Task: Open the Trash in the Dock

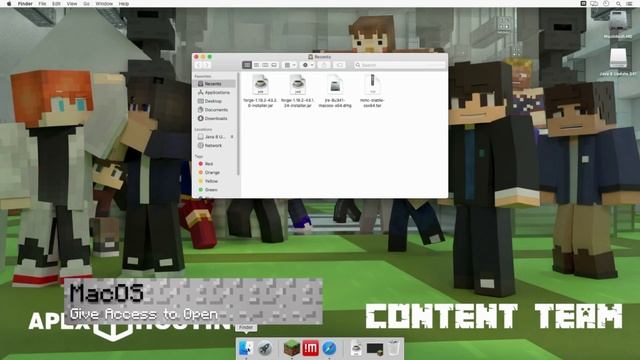Action: click(393, 348)
